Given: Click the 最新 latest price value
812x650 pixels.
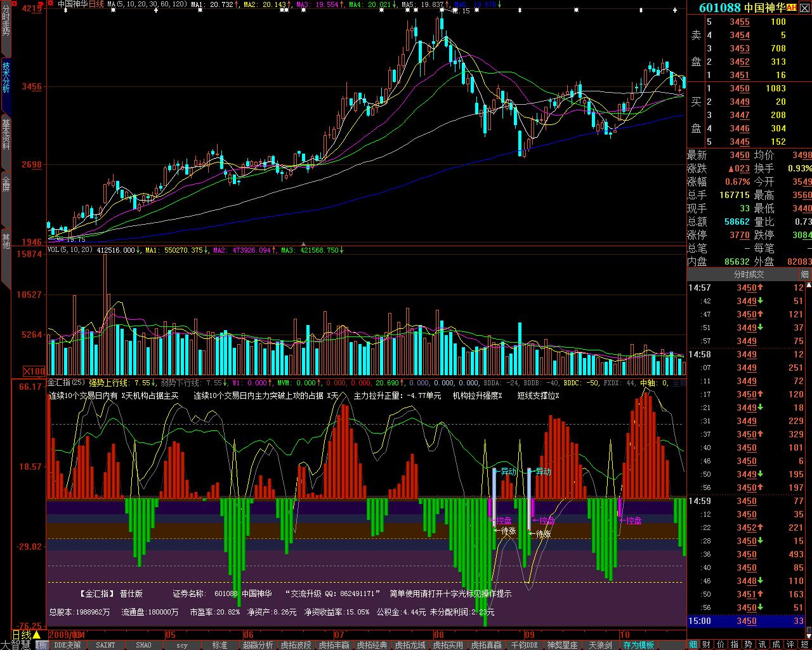Looking at the screenshot, I should [740, 156].
